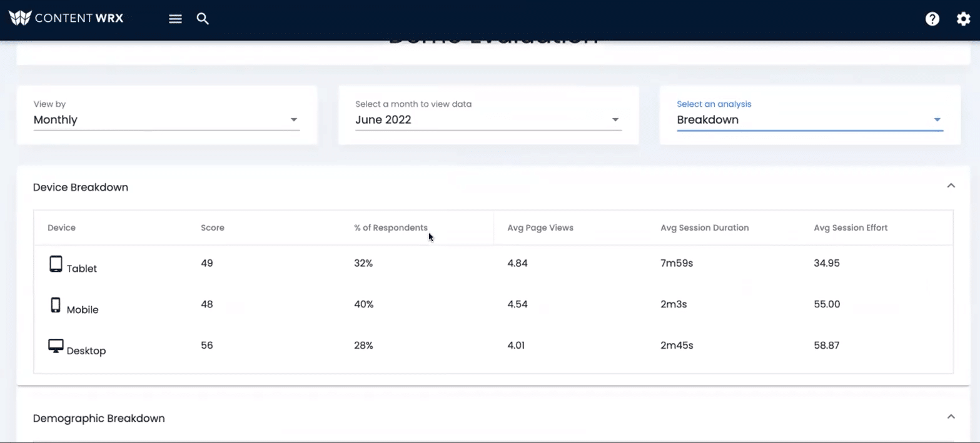Click the Content WRX logo
Viewport: 980px width, 443px height.
click(x=66, y=17)
